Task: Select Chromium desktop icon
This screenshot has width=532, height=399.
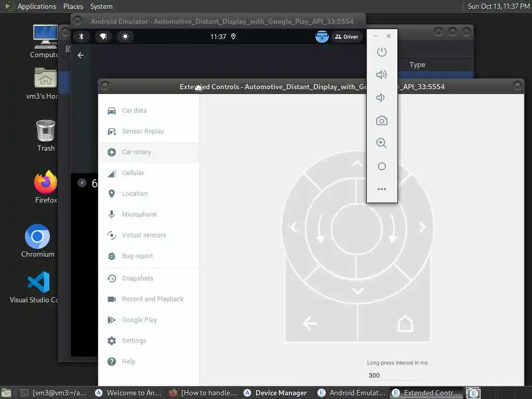Action: pyautogui.click(x=37, y=241)
